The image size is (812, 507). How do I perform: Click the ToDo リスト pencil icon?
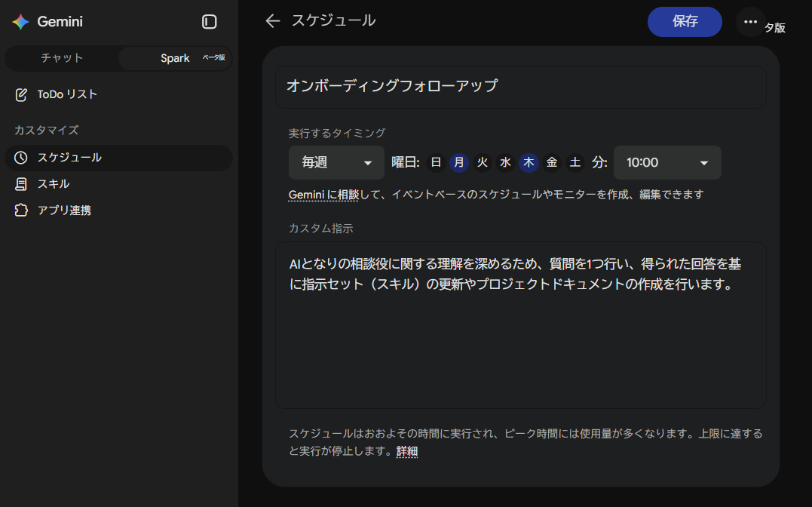coord(21,94)
